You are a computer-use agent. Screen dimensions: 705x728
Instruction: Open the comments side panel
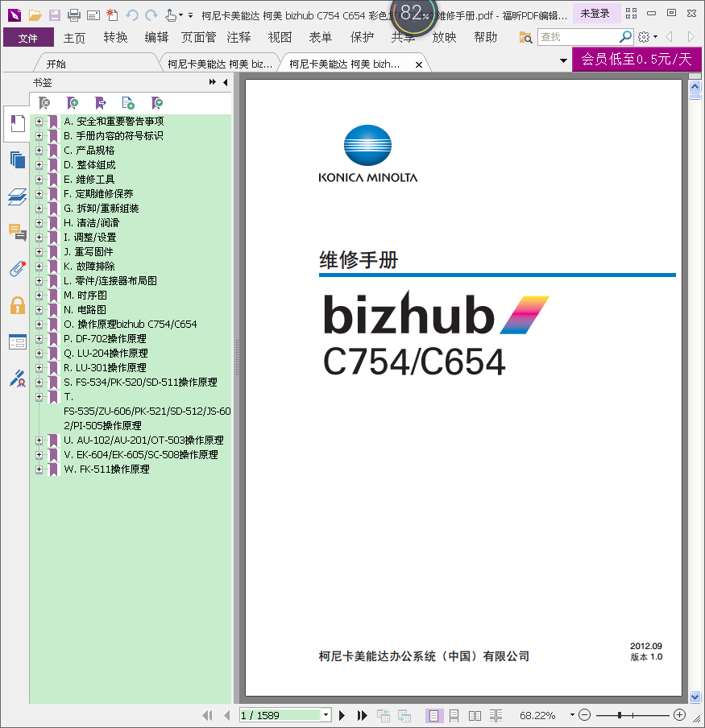[x=17, y=232]
